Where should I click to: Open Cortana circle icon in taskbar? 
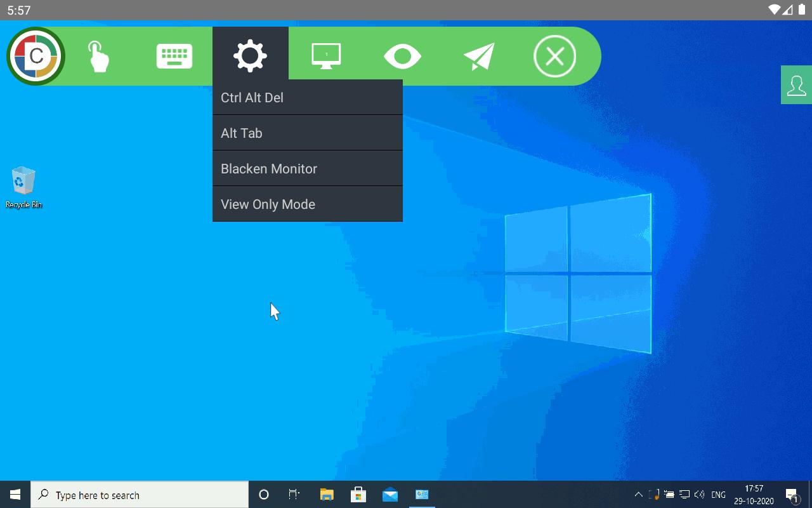pos(264,495)
